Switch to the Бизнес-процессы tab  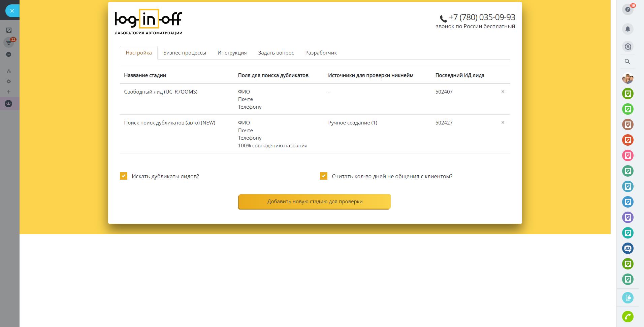coord(185,53)
